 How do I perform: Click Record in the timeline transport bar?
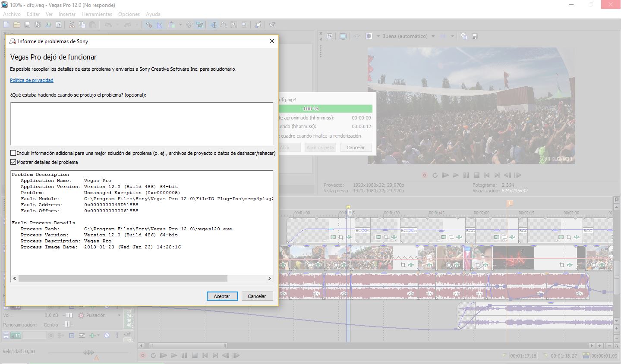point(143,355)
